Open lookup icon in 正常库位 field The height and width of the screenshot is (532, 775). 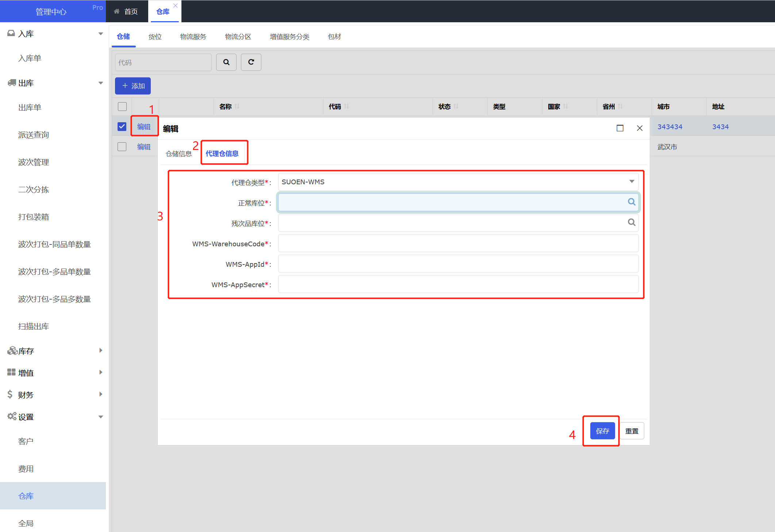pyautogui.click(x=632, y=202)
